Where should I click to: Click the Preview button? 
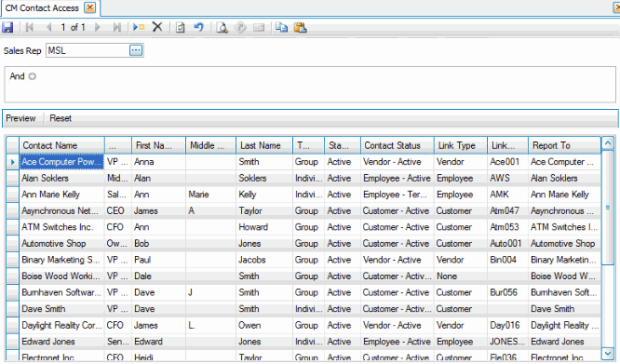click(x=20, y=118)
